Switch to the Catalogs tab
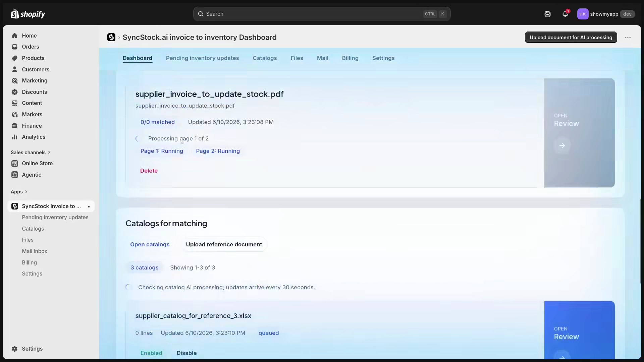Screen dimensions: 644x362 265,58
